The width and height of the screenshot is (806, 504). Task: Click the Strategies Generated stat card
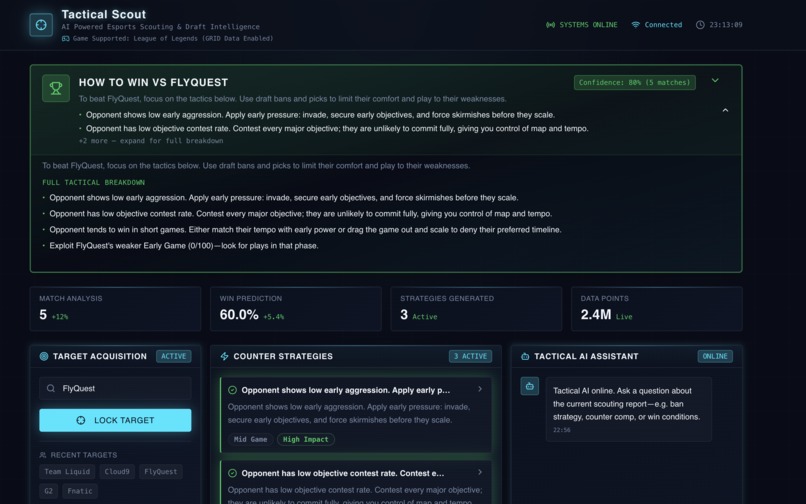point(476,309)
